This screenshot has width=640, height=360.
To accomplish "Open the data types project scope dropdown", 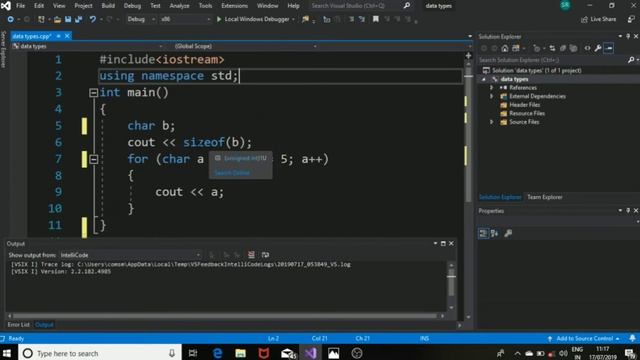I will (87, 47).
